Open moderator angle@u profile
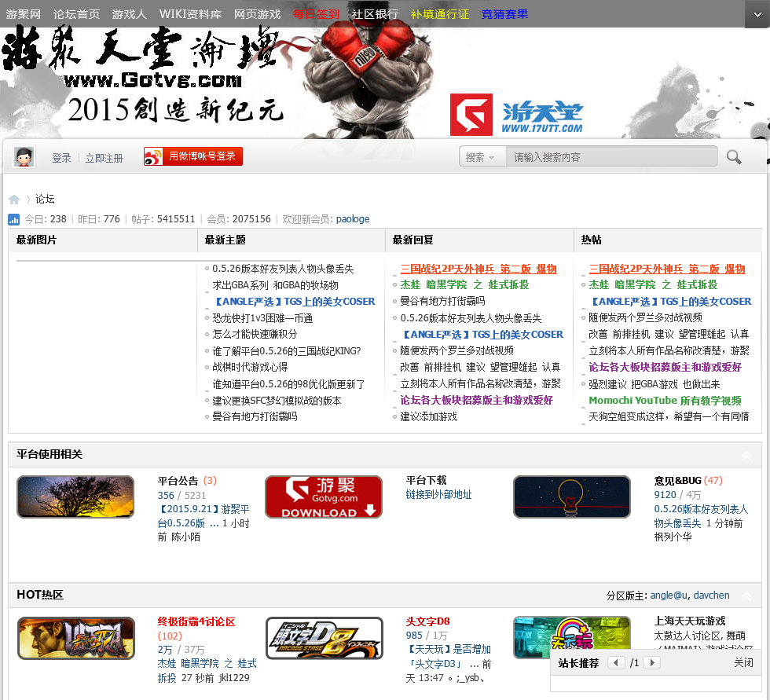The height and width of the screenshot is (700, 770). click(x=669, y=596)
